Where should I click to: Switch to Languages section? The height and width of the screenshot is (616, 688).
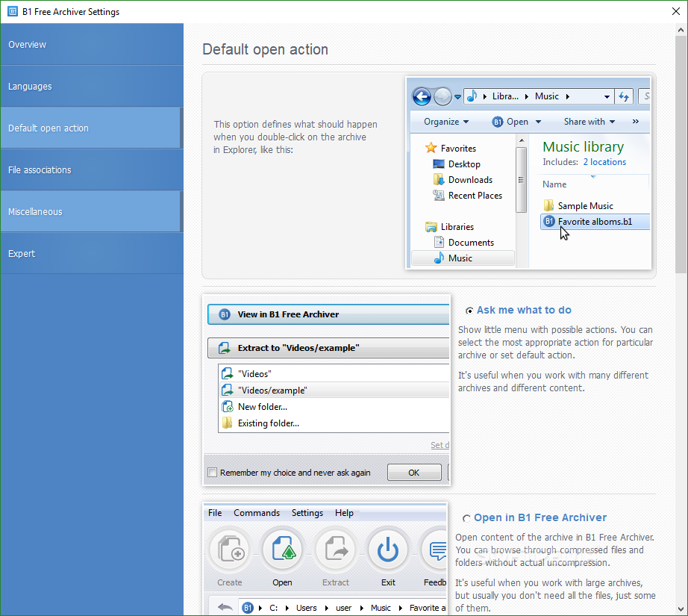coord(92,86)
